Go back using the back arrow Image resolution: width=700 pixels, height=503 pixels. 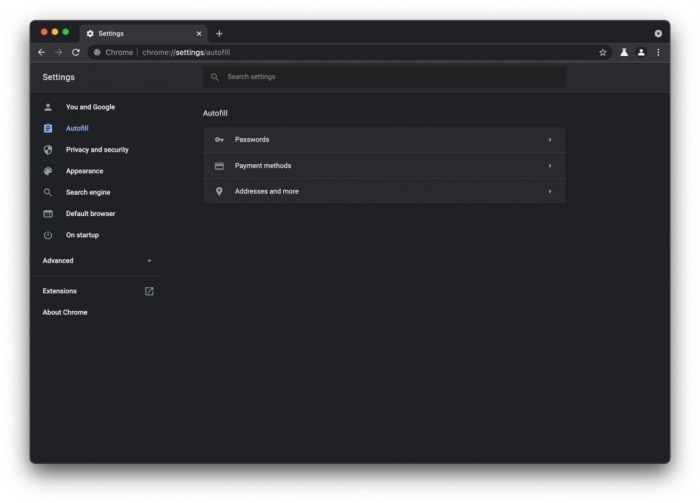point(42,52)
